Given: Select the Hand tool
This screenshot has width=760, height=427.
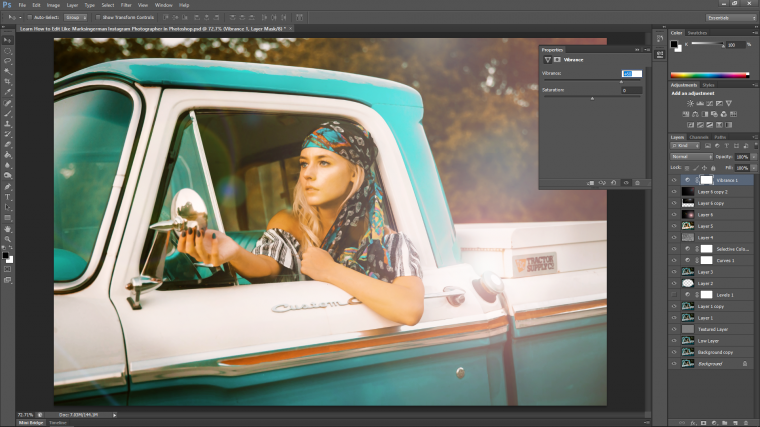Looking at the screenshot, I should click(x=7, y=229).
